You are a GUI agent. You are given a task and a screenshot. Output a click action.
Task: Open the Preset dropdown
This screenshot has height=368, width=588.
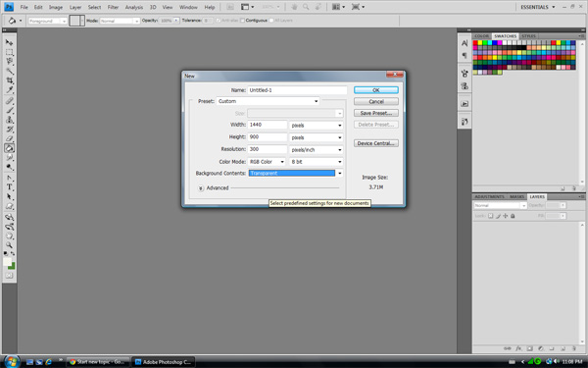point(269,101)
